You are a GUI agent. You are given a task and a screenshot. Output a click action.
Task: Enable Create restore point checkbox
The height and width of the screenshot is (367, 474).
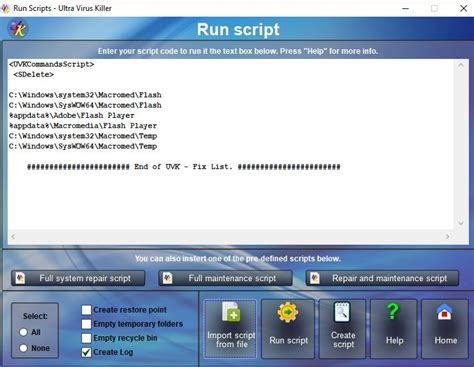click(x=86, y=310)
